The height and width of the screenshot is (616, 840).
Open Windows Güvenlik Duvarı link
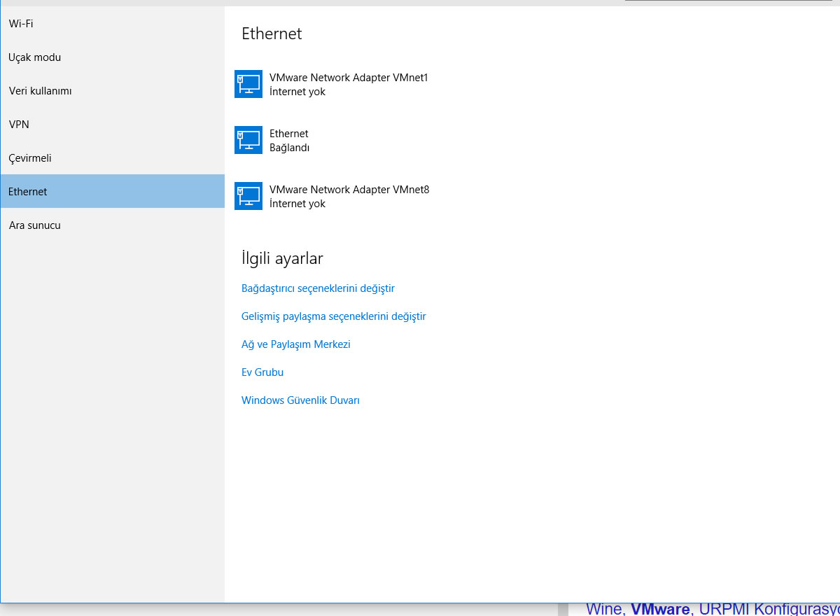300,400
